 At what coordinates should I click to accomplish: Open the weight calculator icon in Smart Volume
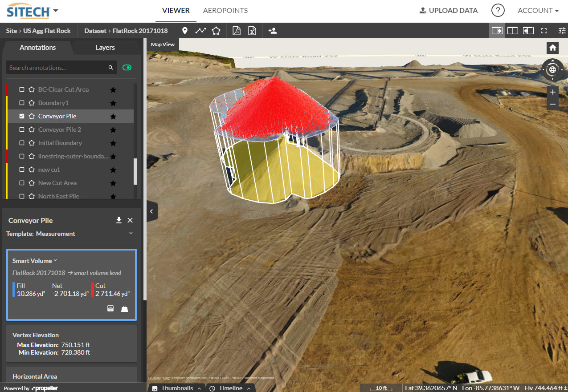(125, 308)
